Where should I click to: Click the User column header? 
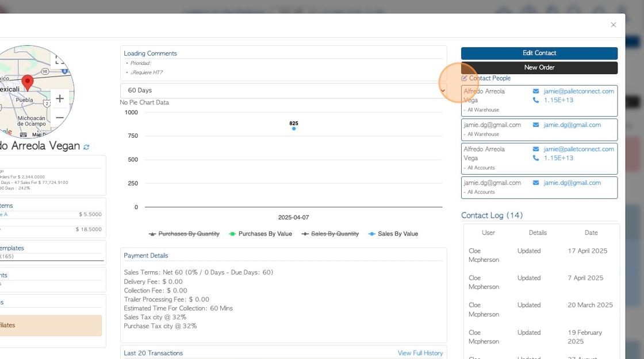488,233
